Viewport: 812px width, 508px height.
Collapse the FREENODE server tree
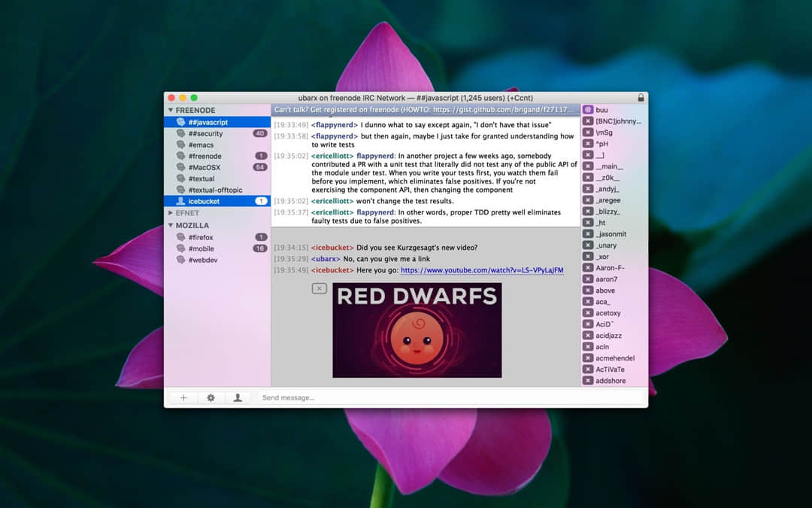click(x=171, y=110)
